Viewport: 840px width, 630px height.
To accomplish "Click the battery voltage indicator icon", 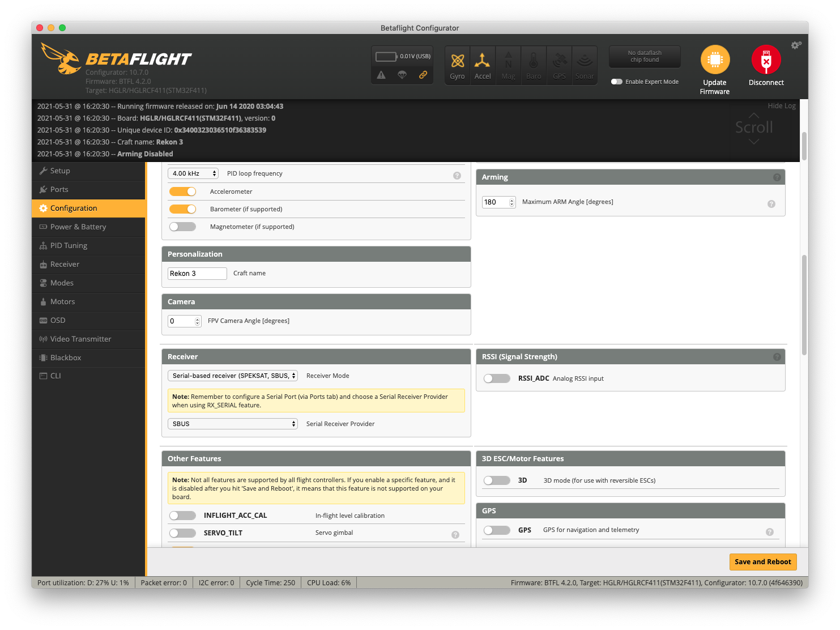I will point(386,57).
